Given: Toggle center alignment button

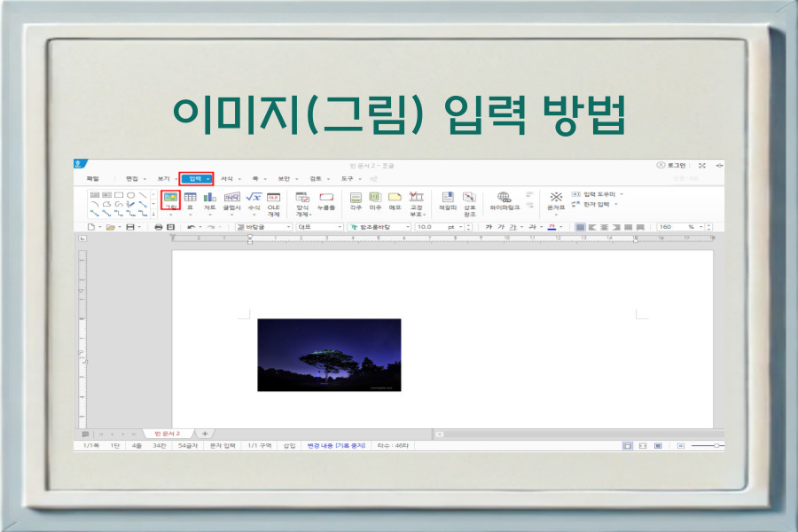Looking at the screenshot, I should (604, 227).
